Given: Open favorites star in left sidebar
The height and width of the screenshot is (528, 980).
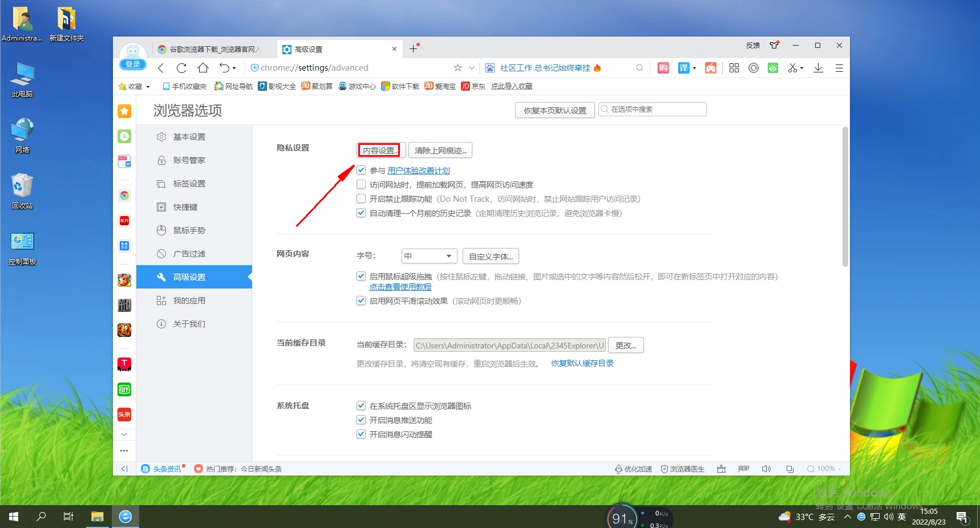Looking at the screenshot, I should tap(124, 111).
